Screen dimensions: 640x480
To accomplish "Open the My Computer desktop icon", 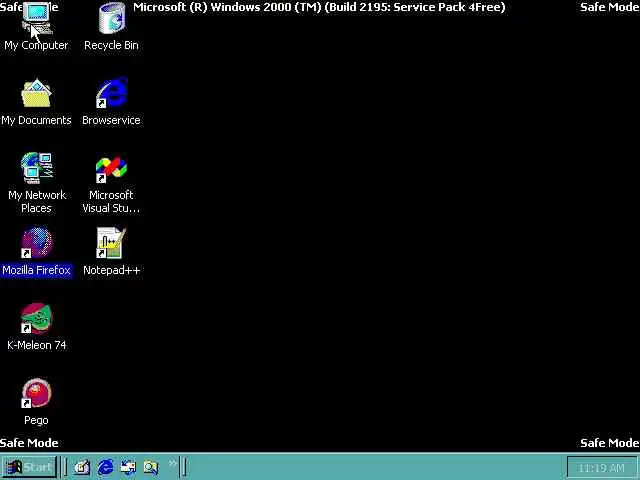I will point(37,19).
